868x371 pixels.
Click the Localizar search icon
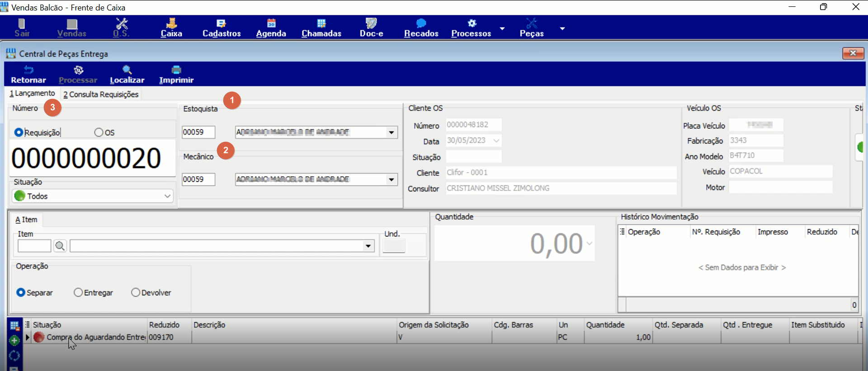(127, 70)
